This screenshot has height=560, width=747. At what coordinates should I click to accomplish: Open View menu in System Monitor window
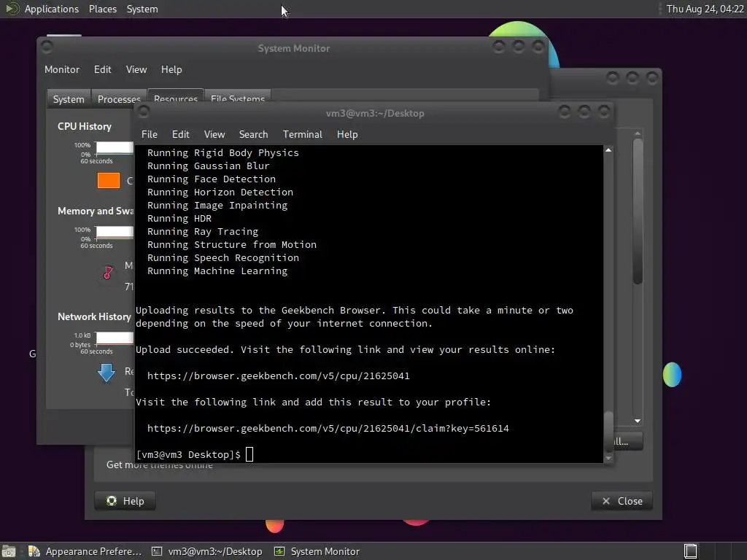coord(136,69)
